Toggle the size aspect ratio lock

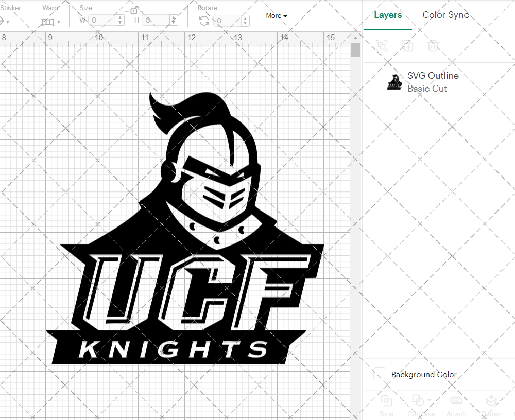click(x=134, y=10)
